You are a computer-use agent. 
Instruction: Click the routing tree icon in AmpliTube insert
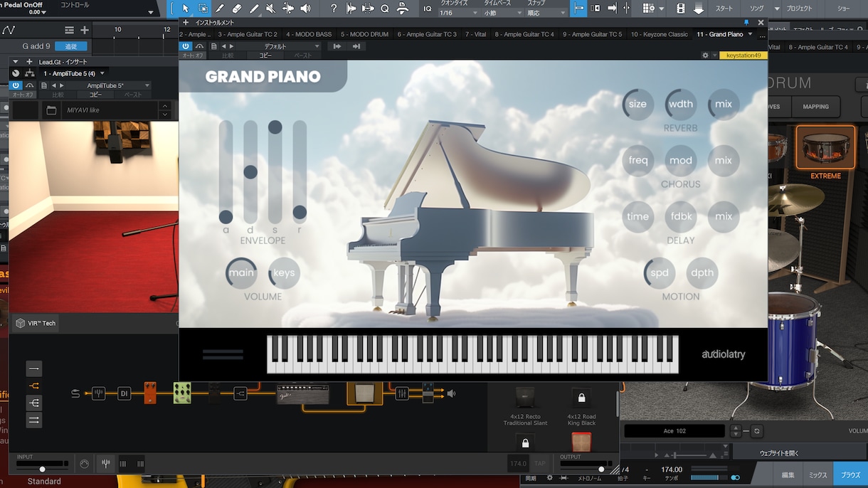(30, 73)
